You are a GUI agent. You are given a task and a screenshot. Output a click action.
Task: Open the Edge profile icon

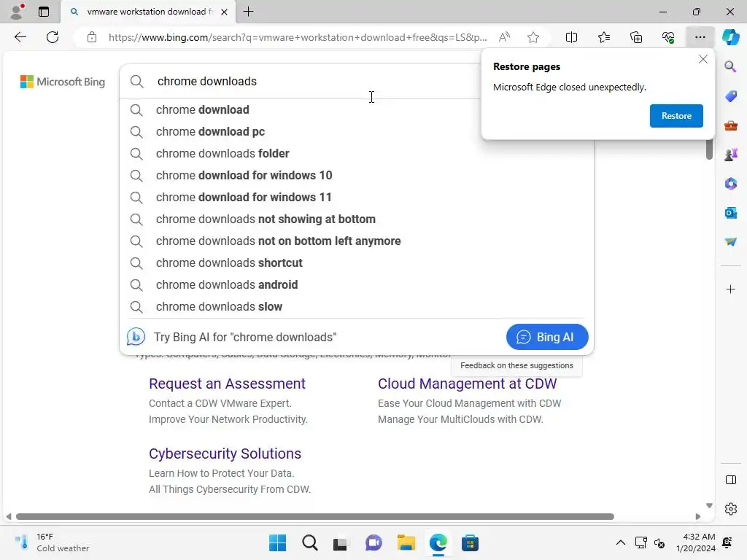[x=17, y=12]
